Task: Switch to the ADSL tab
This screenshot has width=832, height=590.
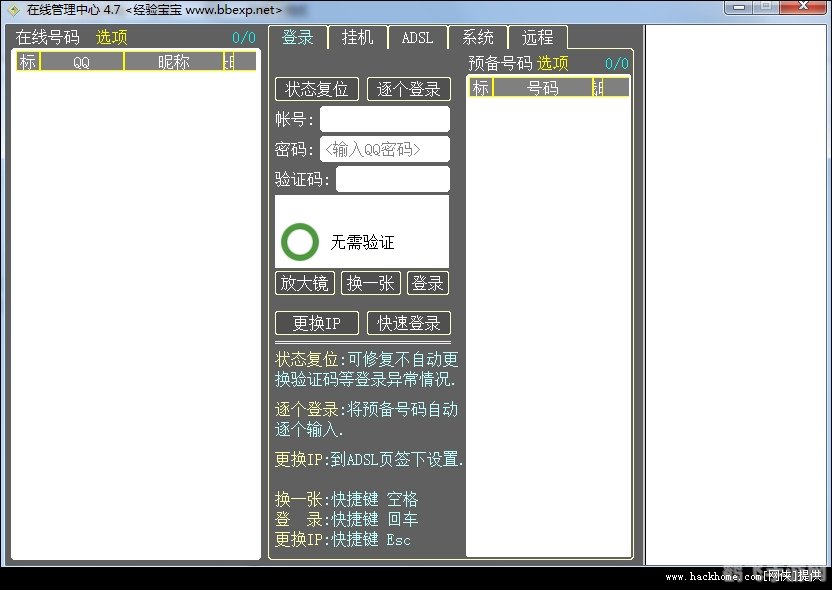Action: point(417,37)
